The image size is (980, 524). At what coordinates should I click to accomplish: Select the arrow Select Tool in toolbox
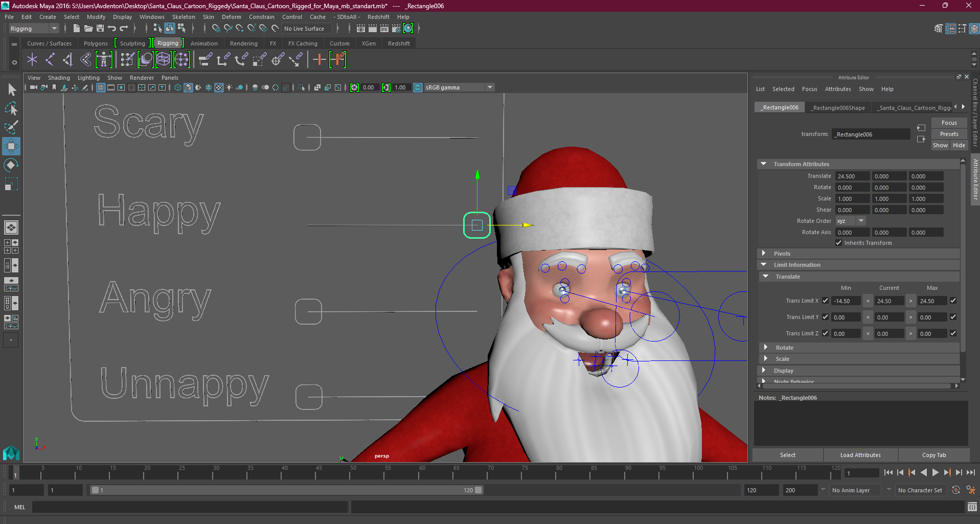point(11,90)
